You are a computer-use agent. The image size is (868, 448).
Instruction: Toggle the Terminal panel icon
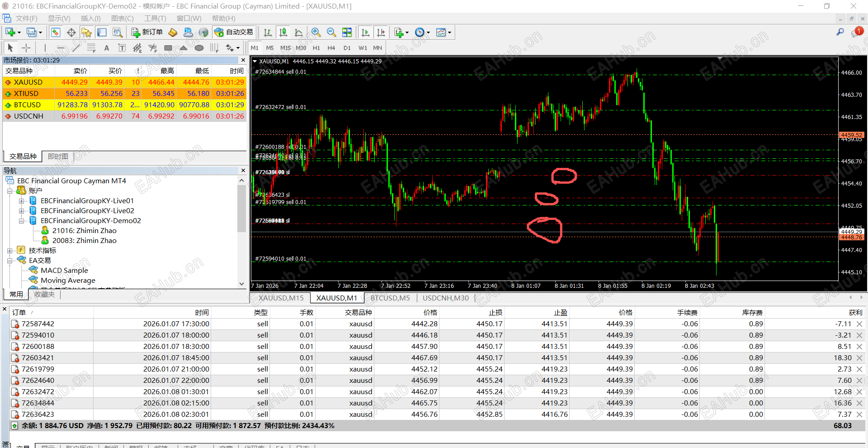point(102,32)
